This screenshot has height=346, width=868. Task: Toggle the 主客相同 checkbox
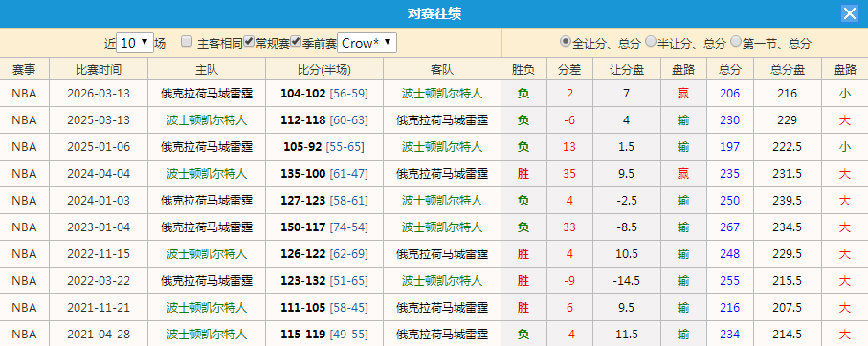tap(188, 41)
